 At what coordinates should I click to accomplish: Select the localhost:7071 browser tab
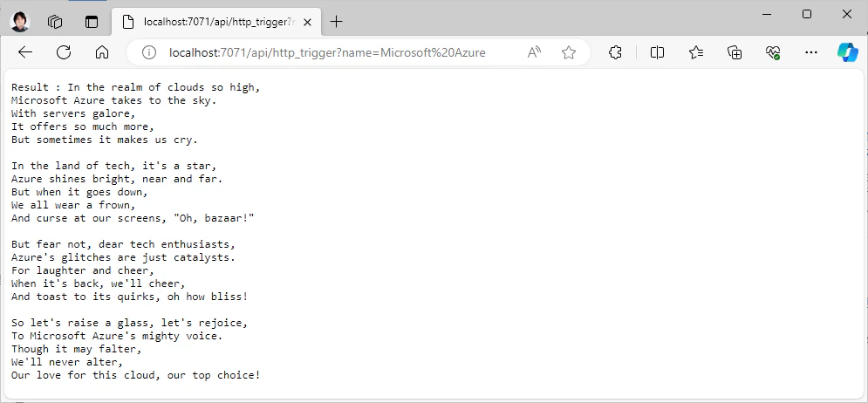(x=215, y=22)
